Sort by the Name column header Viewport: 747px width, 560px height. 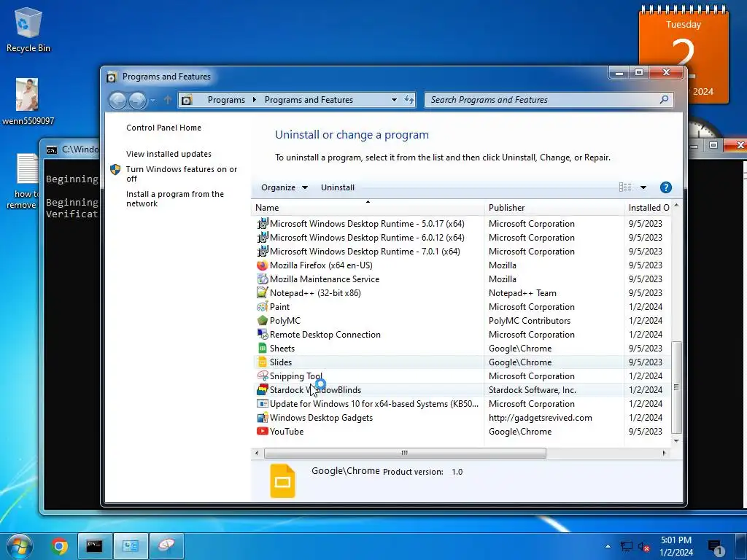(x=368, y=208)
